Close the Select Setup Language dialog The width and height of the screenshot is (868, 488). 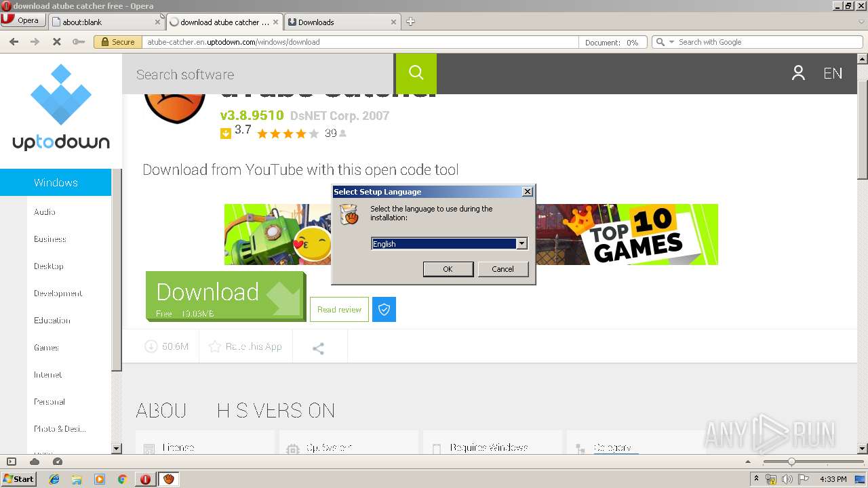527,192
